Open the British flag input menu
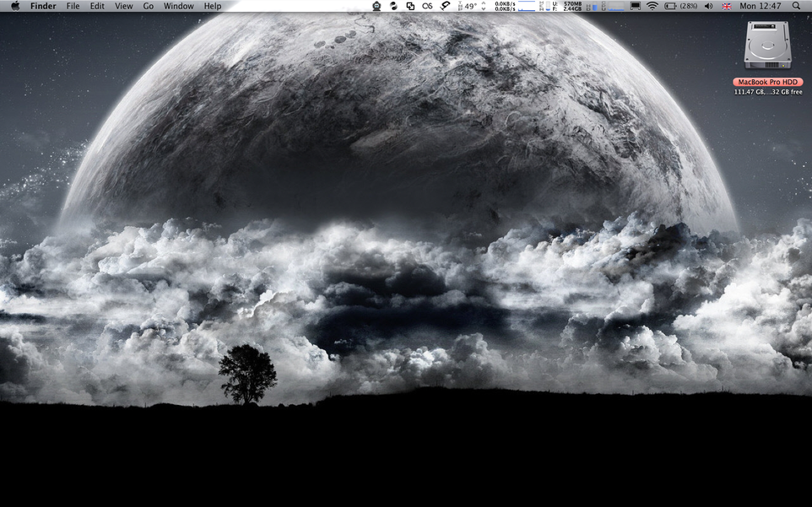 click(x=727, y=6)
